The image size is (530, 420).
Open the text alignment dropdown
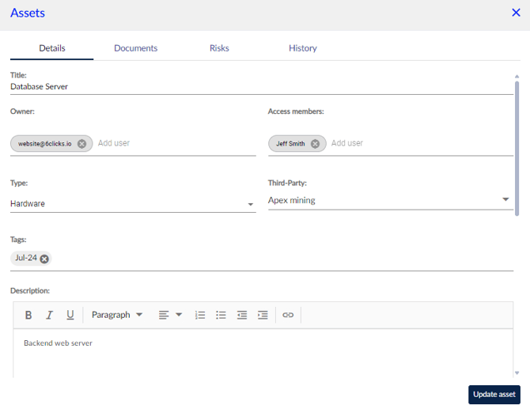coord(170,315)
